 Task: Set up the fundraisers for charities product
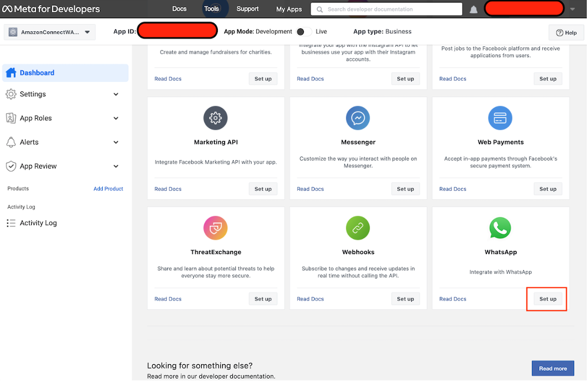tap(263, 79)
